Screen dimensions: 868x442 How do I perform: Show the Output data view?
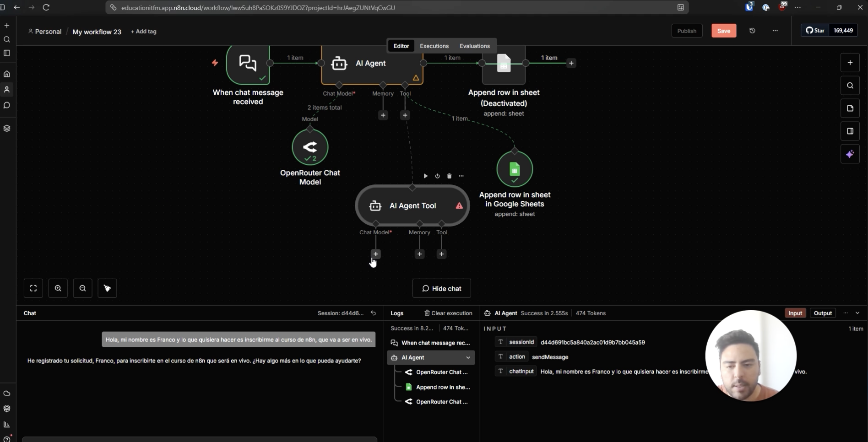(x=823, y=313)
